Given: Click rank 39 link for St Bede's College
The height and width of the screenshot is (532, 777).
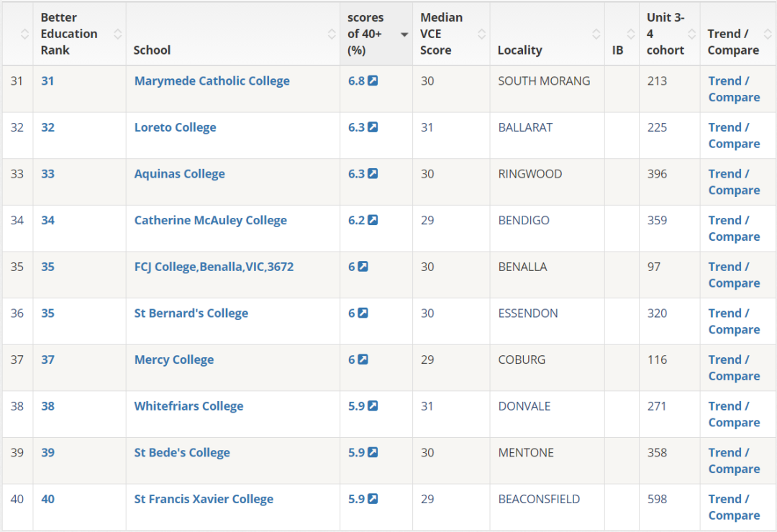Looking at the screenshot, I should pyautogui.click(x=47, y=452).
